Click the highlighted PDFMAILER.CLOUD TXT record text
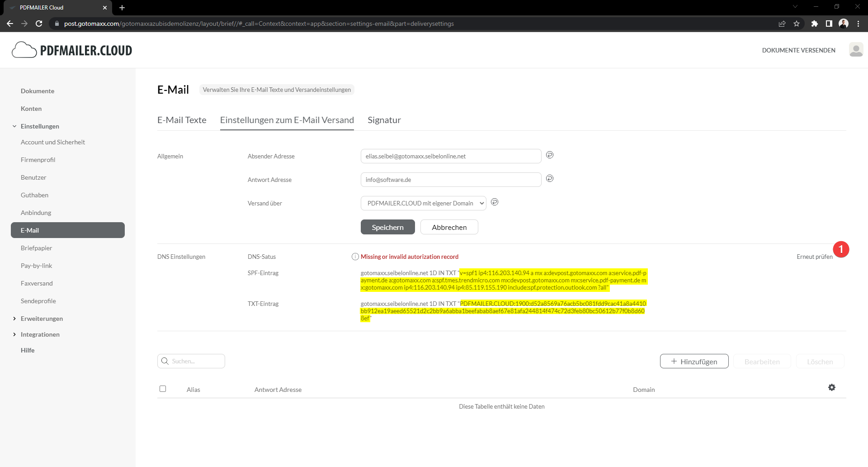 coord(503,311)
